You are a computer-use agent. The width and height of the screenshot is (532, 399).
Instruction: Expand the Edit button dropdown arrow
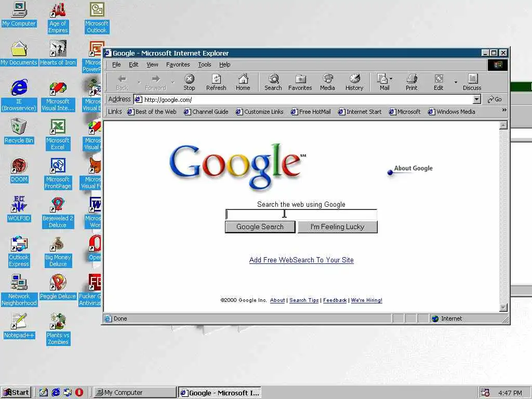(456, 82)
